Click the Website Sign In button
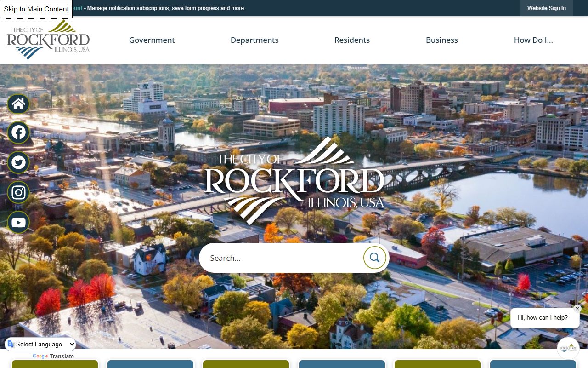This screenshot has width=588, height=368. [x=547, y=8]
